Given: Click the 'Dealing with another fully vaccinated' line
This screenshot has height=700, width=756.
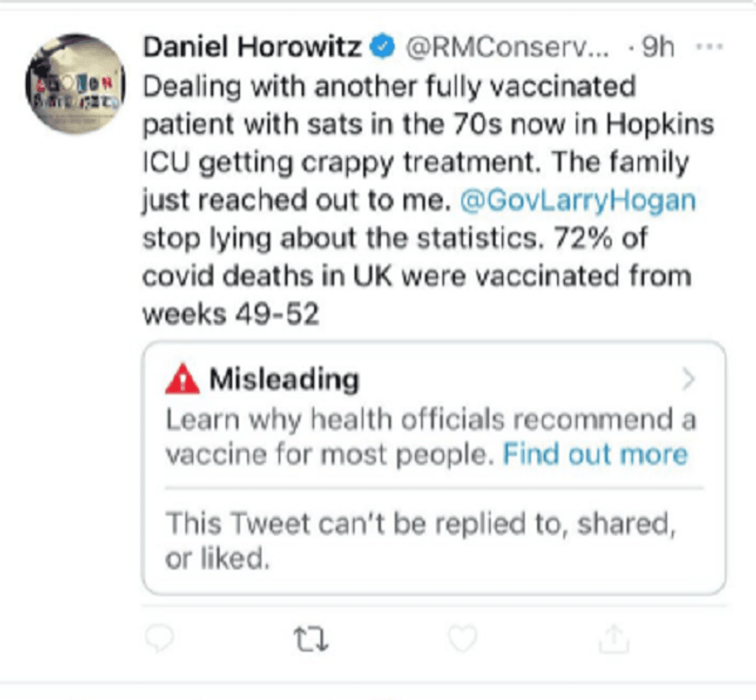Looking at the screenshot, I should (x=390, y=86).
